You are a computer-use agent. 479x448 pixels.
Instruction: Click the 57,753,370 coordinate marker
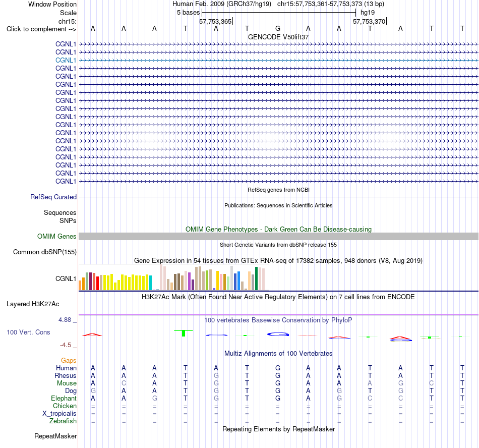(x=369, y=21)
